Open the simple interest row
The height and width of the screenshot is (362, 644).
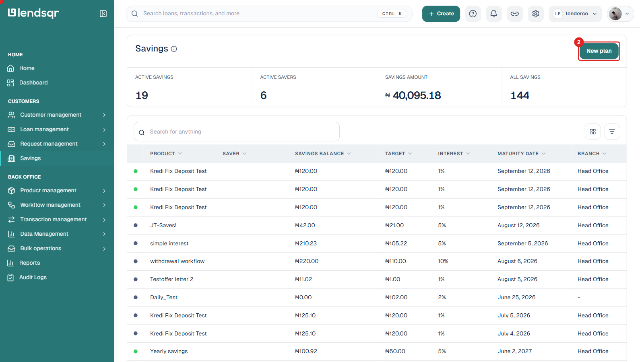click(377, 244)
